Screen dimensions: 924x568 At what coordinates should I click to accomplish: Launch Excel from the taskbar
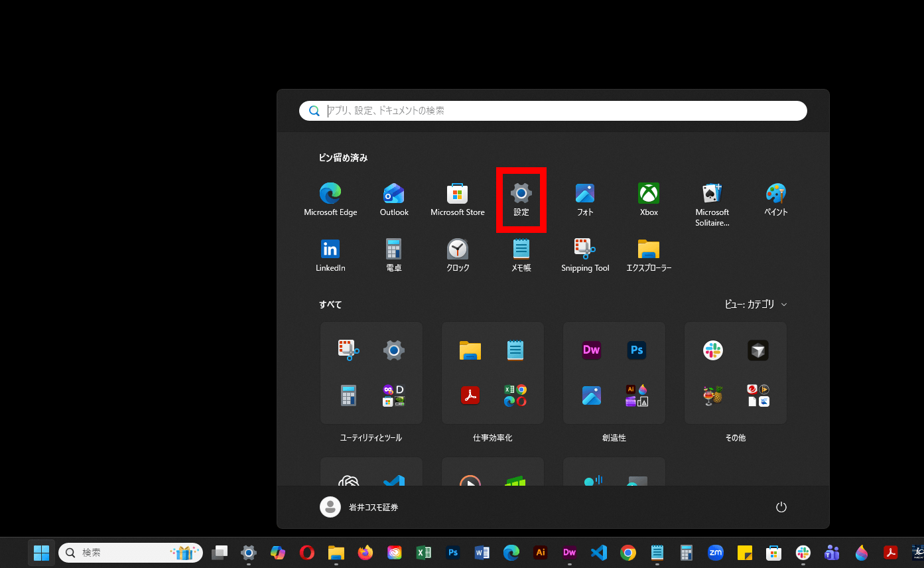[424, 553]
